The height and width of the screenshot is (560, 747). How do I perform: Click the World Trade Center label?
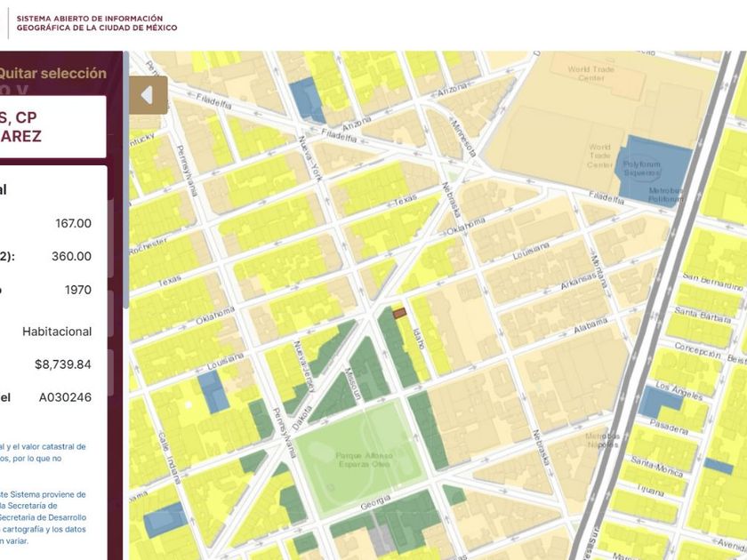[590, 73]
